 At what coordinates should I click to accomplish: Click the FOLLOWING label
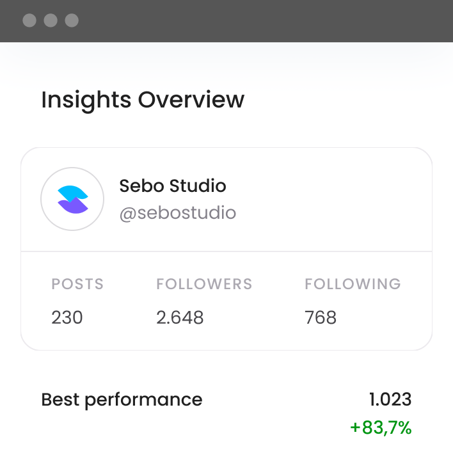tap(353, 284)
